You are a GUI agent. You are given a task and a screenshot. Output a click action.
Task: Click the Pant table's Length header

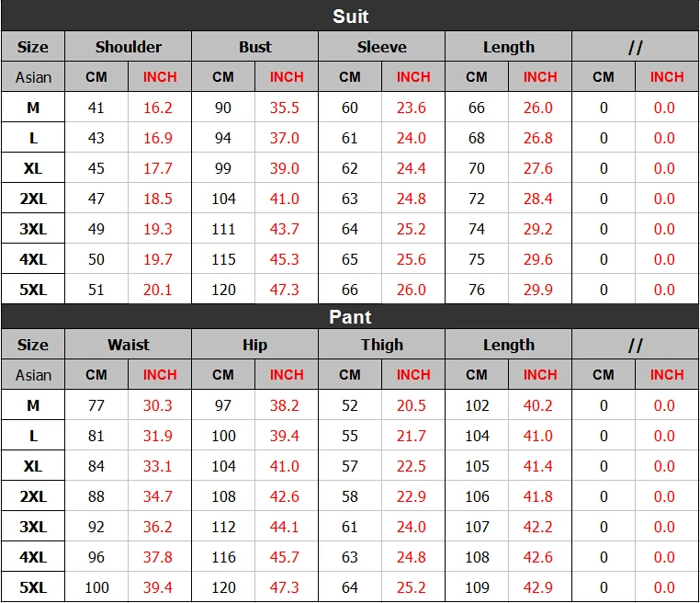[x=508, y=345]
